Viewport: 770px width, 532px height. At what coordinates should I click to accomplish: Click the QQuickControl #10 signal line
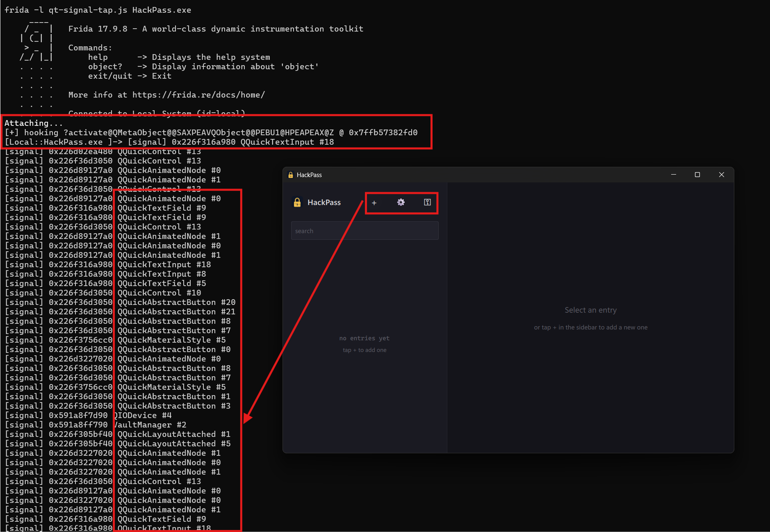pyautogui.click(x=103, y=293)
